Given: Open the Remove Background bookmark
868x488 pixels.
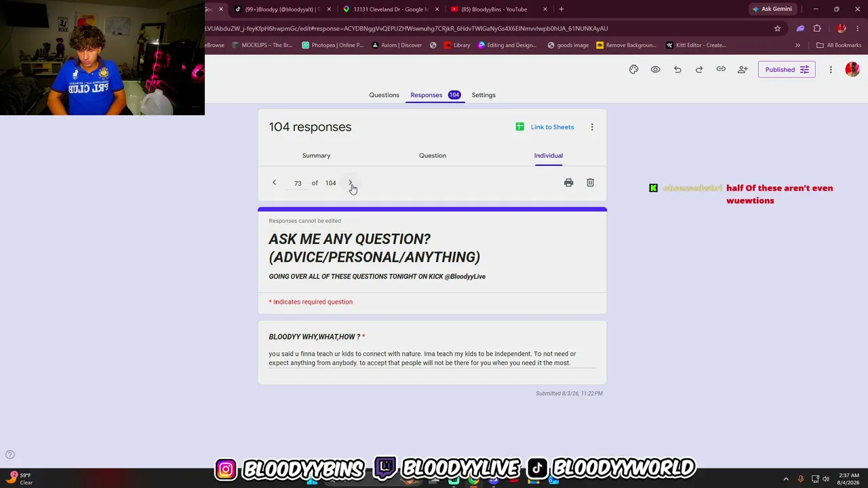Looking at the screenshot, I should point(627,45).
